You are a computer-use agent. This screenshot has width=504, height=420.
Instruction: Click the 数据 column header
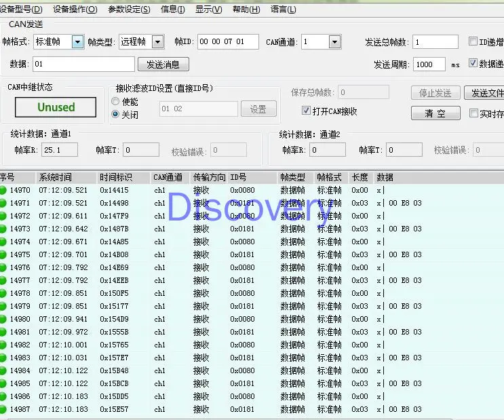coord(438,177)
